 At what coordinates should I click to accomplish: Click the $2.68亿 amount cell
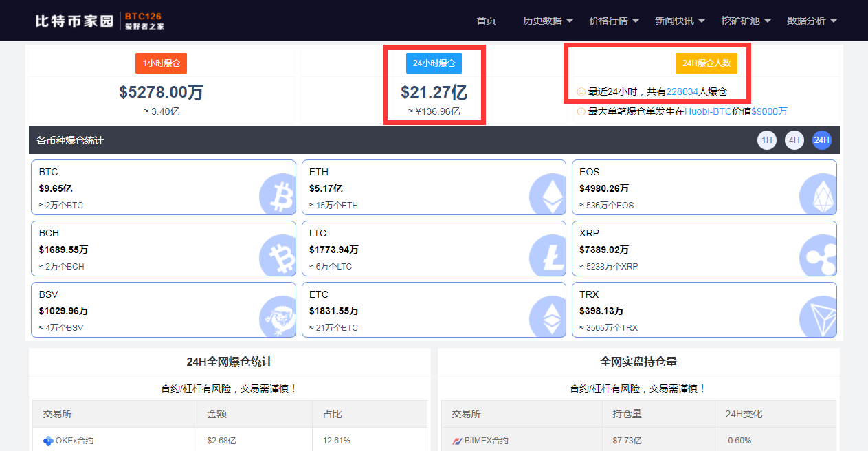(x=221, y=441)
